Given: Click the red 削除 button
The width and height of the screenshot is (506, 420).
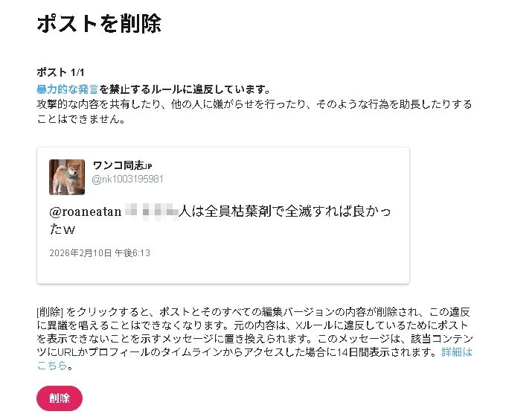Looking at the screenshot, I should tap(60, 398).
